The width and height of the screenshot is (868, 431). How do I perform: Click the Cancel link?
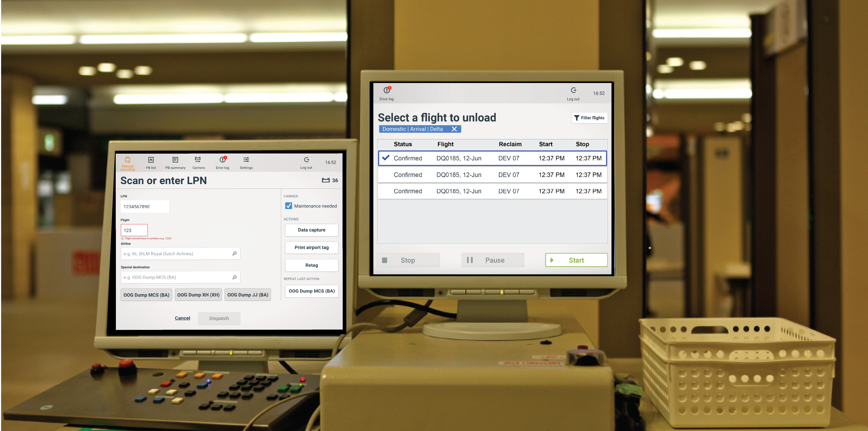(x=182, y=318)
